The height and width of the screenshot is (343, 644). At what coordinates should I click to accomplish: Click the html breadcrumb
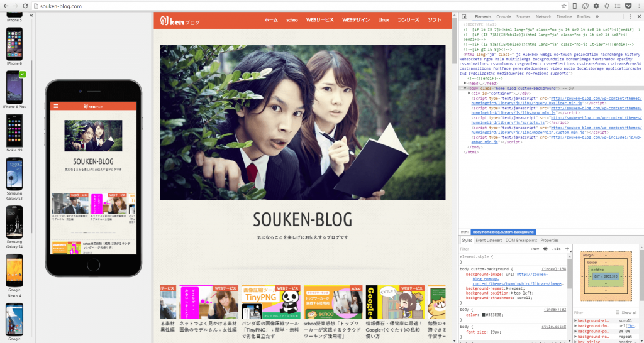pyautogui.click(x=464, y=232)
